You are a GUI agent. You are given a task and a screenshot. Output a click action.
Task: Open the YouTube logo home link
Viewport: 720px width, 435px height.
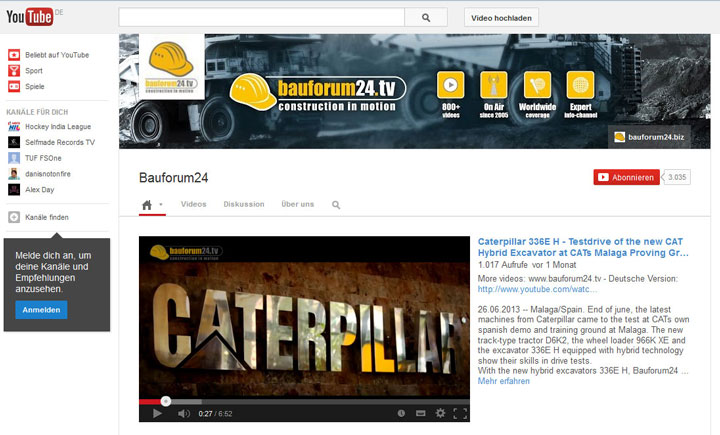(29, 17)
